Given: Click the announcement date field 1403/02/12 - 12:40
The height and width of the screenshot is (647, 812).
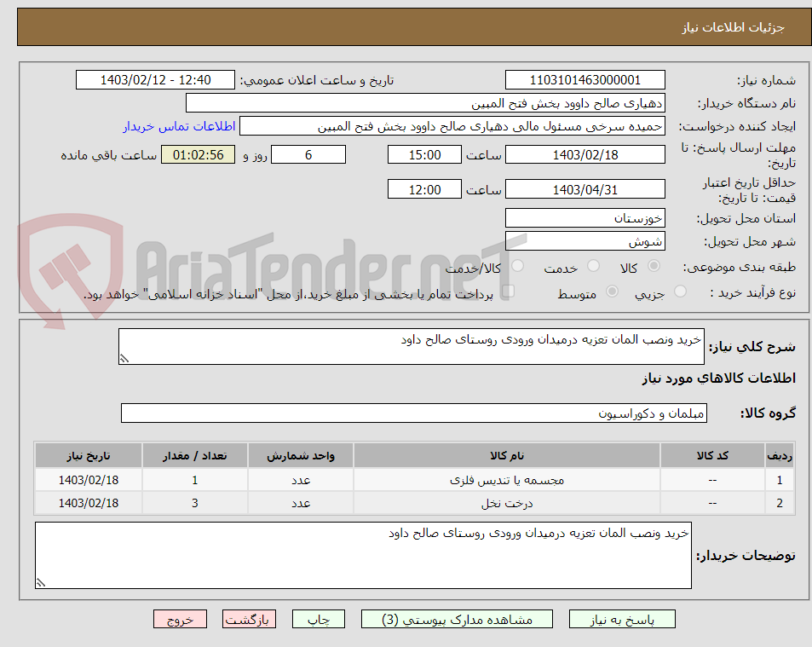Looking at the screenshot, I should (155, 80).
